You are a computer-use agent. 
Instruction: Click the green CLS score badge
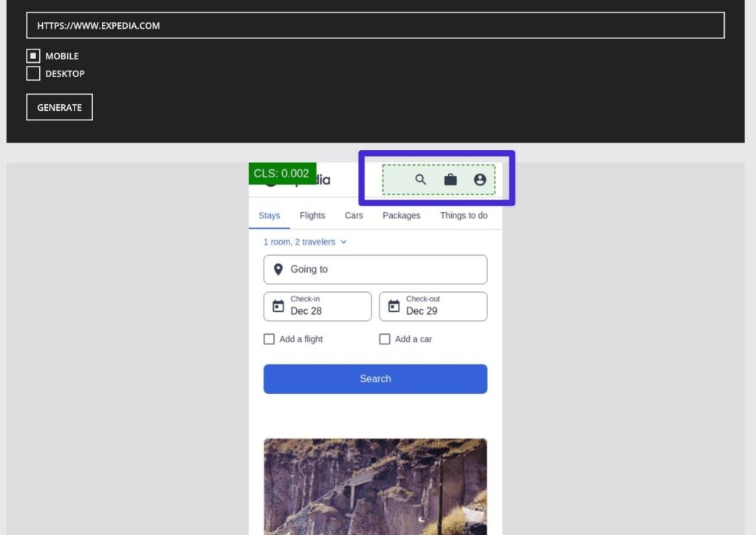point(283,173)
